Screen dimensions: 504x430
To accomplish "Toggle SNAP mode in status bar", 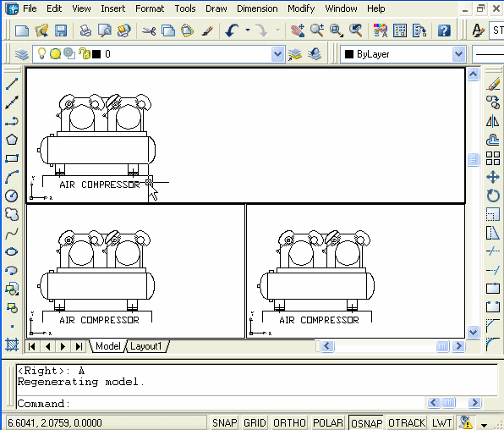I will 224,422.
